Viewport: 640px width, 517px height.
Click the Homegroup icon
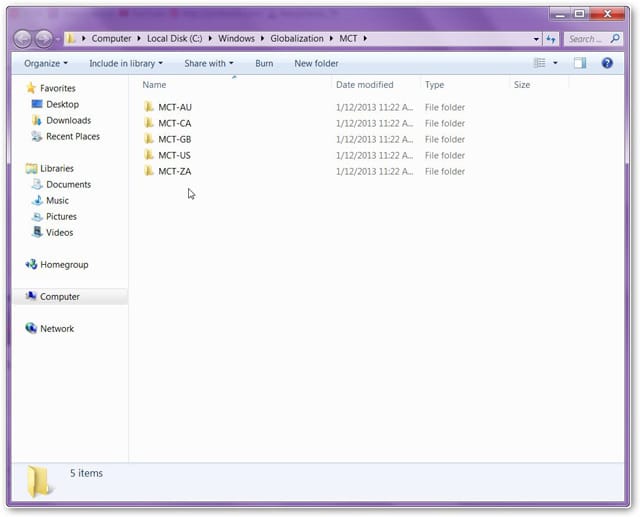point(31,264)
